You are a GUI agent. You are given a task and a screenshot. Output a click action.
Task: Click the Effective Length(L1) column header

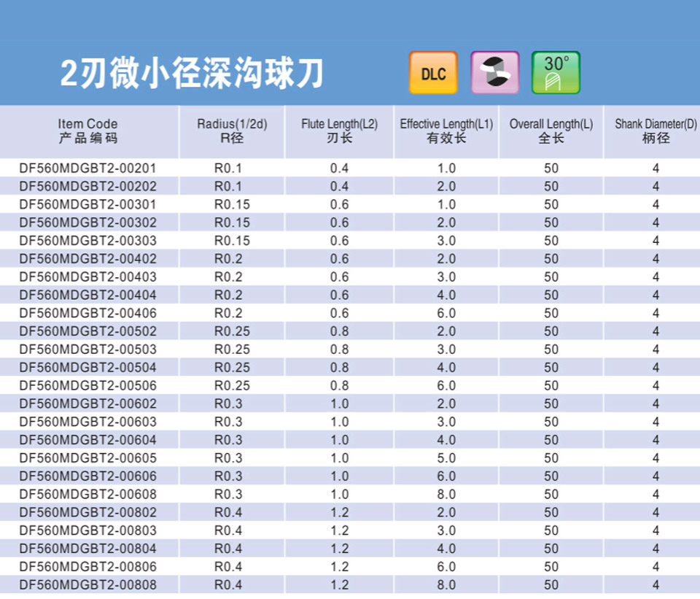446,131
